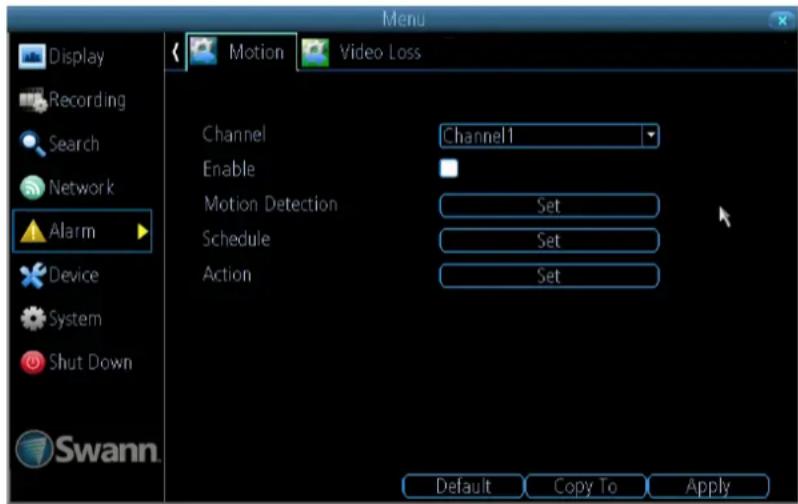This screenshot has height=504, width=798.
Task: Click Set button for Schedule
Action: pyautogui.click(x=549, y=240)
